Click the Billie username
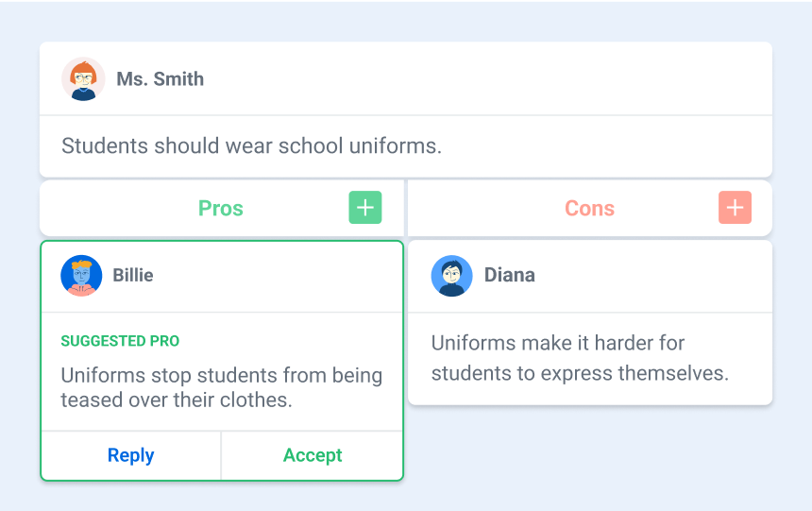Image resolution: width=812 pixels, height=511 pixels. pyautogui.click(x=133, y=275)
